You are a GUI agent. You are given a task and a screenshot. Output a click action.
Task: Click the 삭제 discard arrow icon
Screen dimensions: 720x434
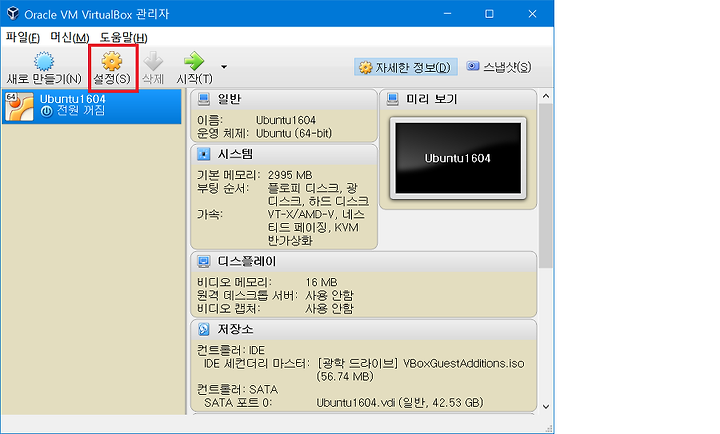tap(153, 61)
